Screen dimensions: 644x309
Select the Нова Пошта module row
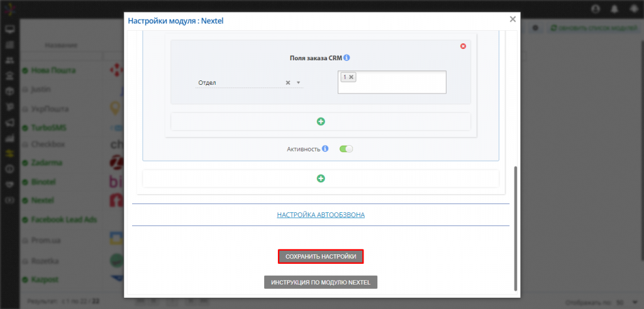click(53, 70)
